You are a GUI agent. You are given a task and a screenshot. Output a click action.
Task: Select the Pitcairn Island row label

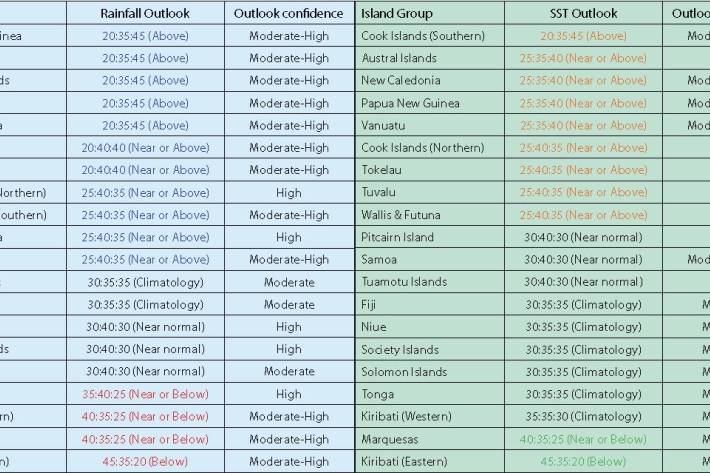(397, 237)
